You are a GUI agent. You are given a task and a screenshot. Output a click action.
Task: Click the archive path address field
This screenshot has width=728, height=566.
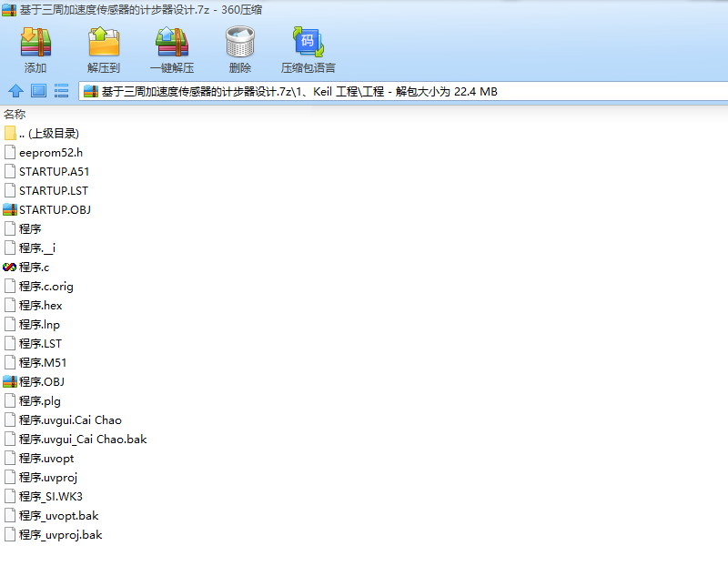[x=403, y=92]
